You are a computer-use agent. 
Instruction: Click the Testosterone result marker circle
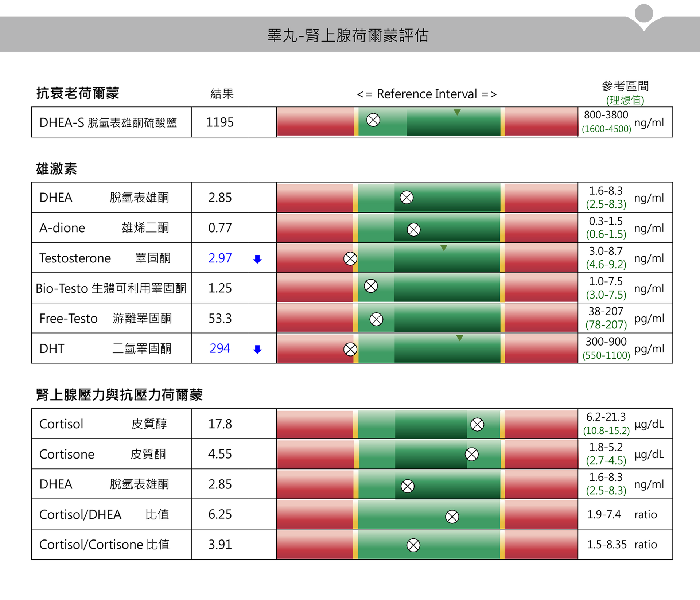pyautogui.click(x=350, y=259)
